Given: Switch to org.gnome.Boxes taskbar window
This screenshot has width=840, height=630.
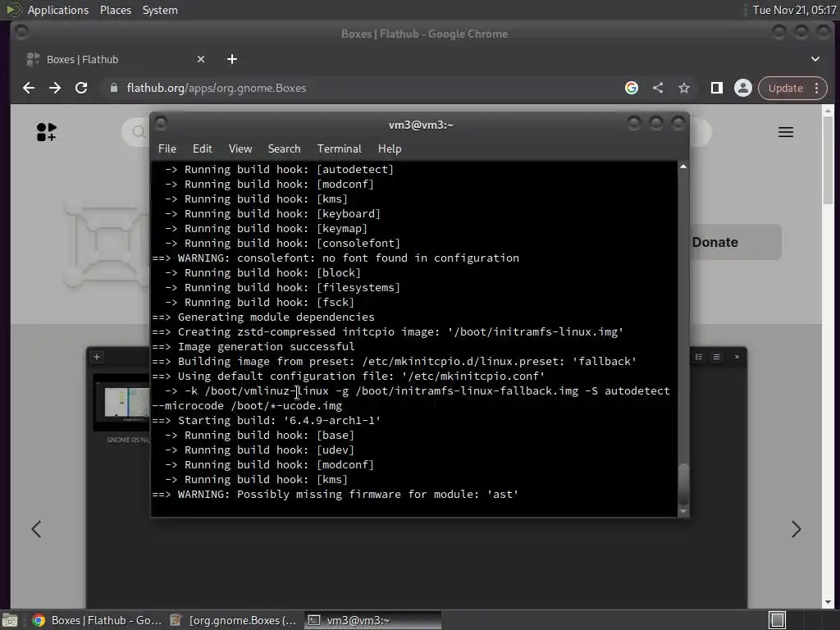Looking at the screenshot, I should pyautogui.click(x=233, y=620).
